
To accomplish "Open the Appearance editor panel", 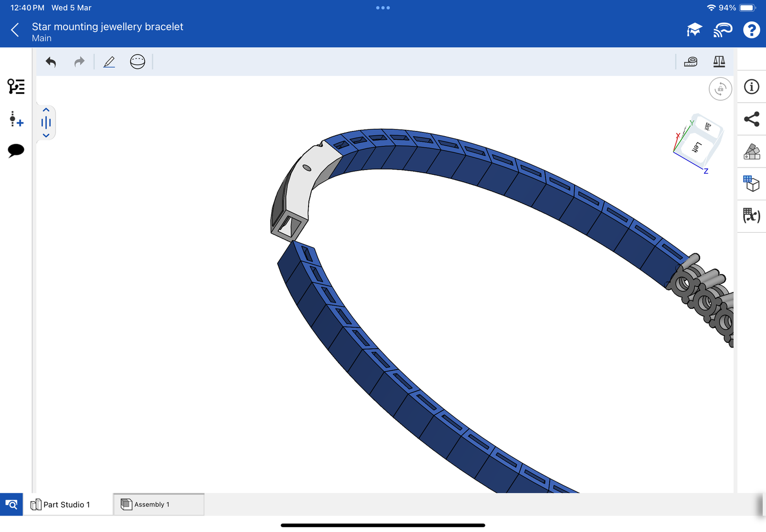I will [751, 152].
